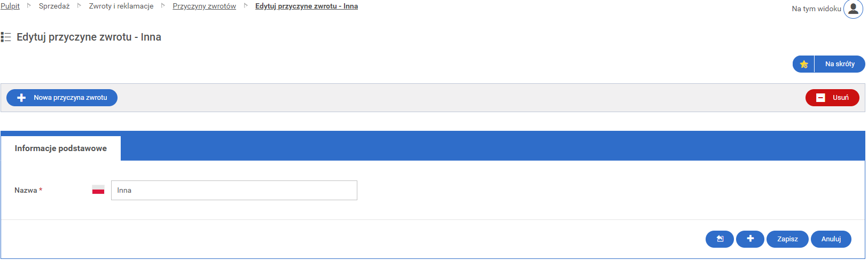This screenshot has width=868, height=260.
Task: Cancel editing with the Anuluj button
Action: 831,239
